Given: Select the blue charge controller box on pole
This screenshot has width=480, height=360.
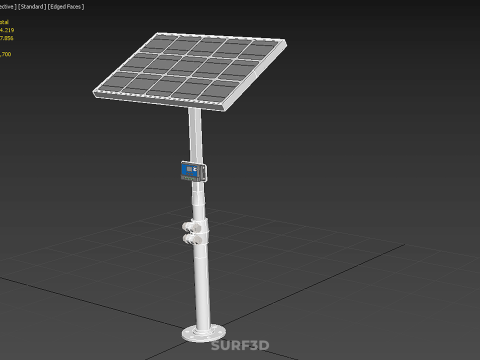Looking at the screenshot, I should pyautogui.click(x=193, y=171).
